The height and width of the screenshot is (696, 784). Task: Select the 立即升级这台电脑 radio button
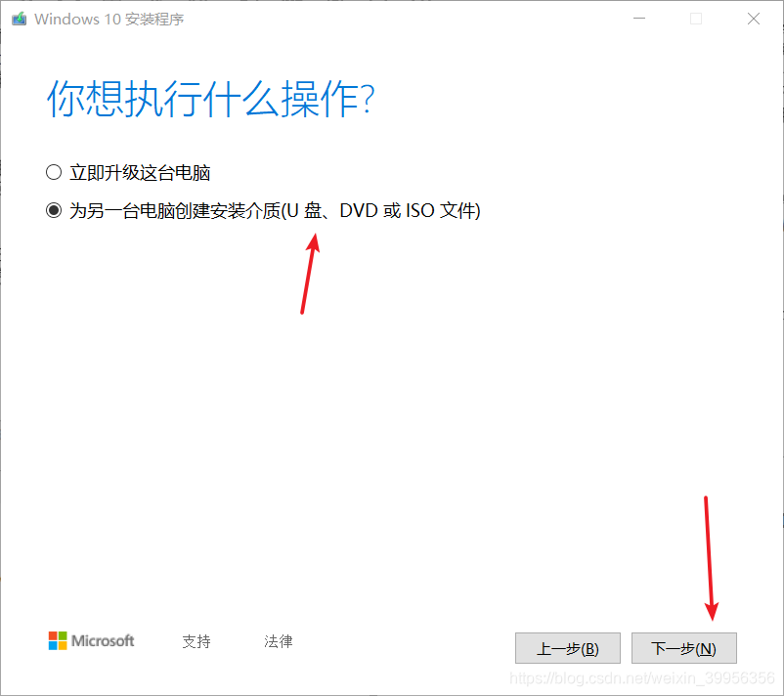coord(54,172)
